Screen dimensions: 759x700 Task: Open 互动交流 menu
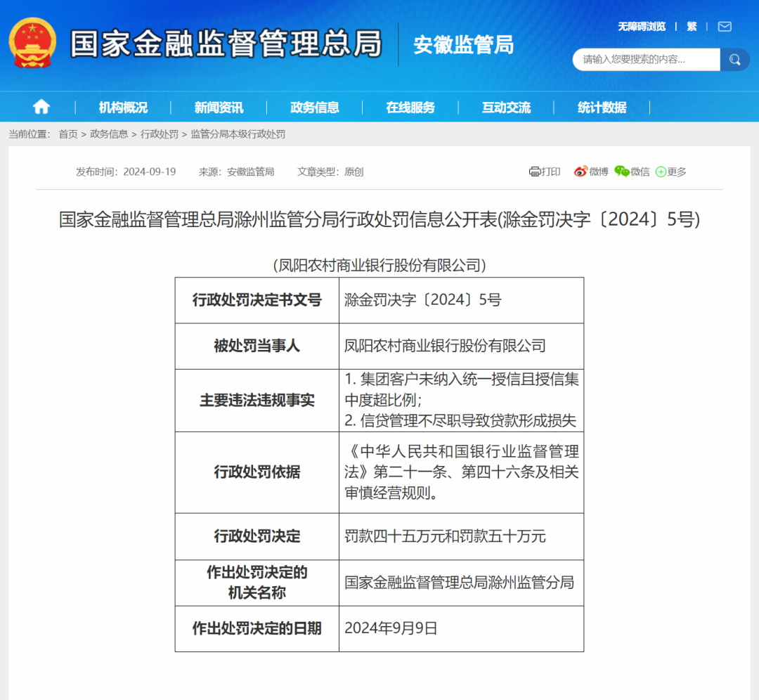[x=506, y=107]
